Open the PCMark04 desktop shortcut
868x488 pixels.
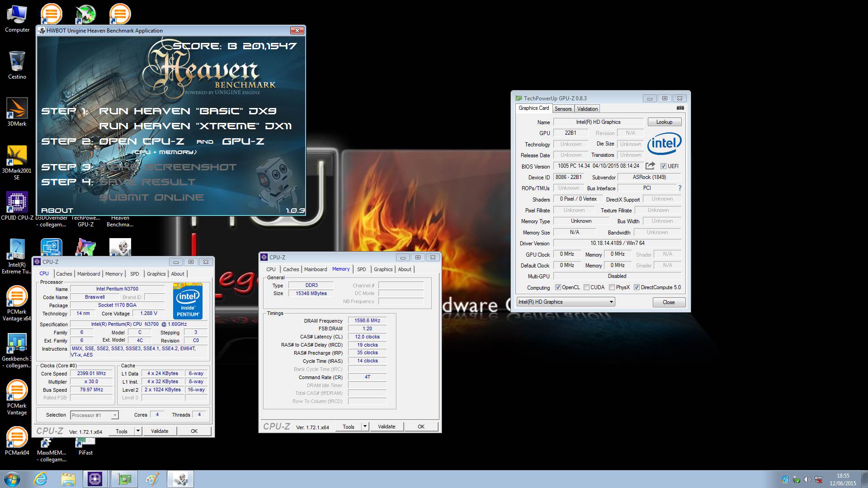coord(17,441)
